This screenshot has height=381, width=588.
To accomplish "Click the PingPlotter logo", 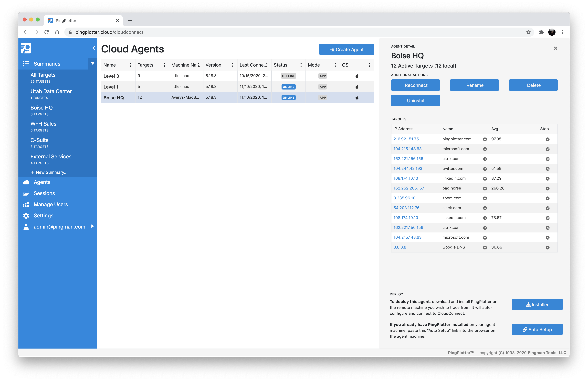I will [x=26, y=48].
